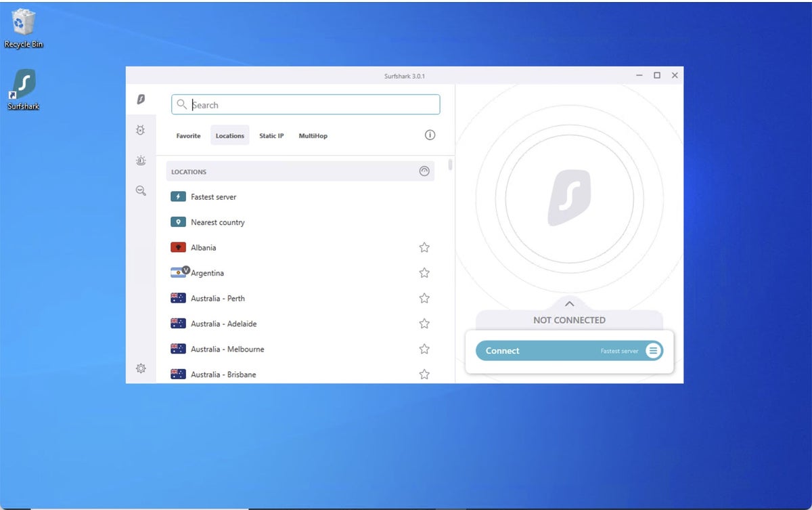
Task: Click the Argentina flag icon
Action: click(x=179, y=273)
